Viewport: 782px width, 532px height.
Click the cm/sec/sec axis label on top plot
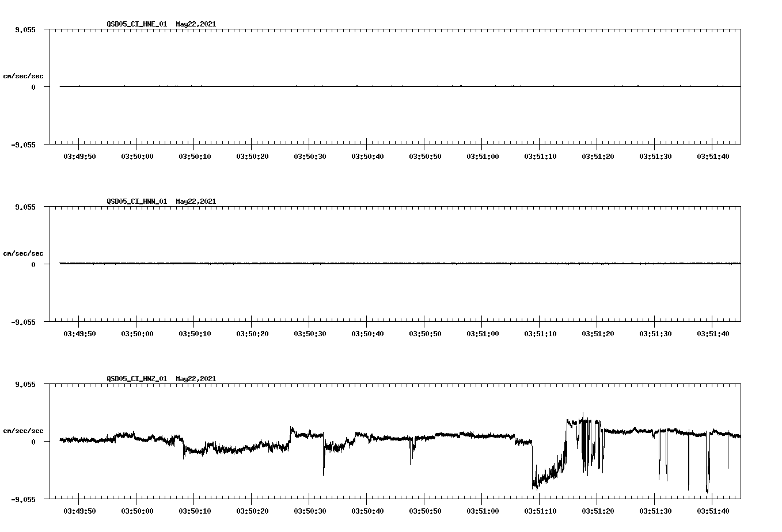(x=24, y=75)
